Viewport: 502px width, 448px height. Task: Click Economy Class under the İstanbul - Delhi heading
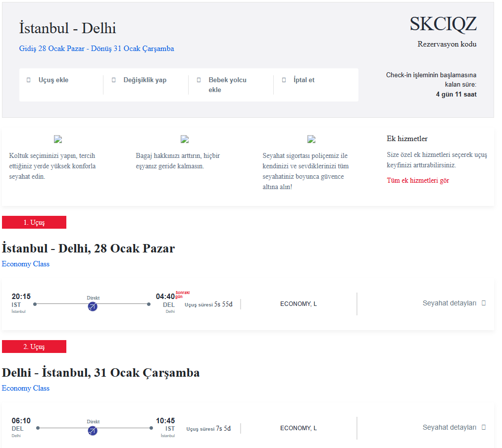(x=26, y=264)
